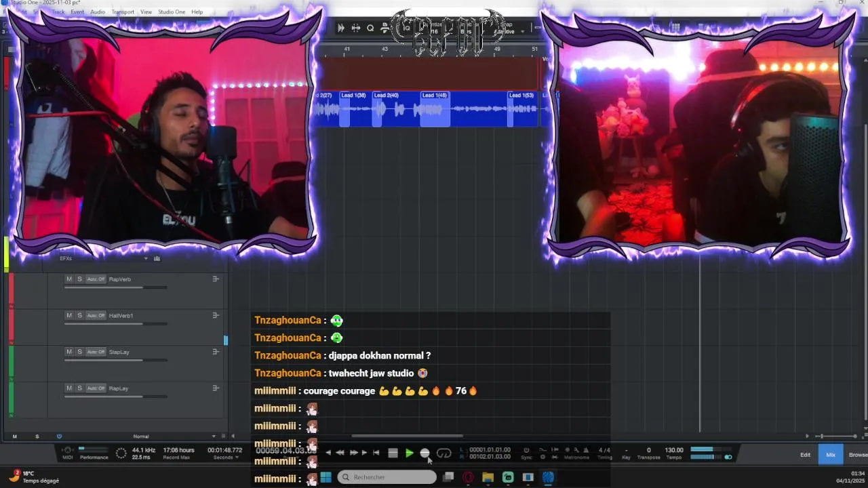Click the tempo value 130.00

click(674, 450)
